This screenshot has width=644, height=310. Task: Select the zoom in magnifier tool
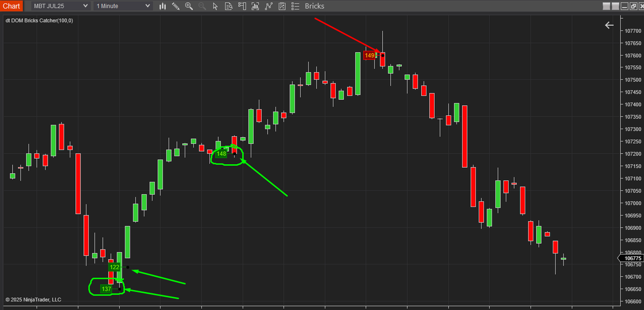click(x=189, y=6)
